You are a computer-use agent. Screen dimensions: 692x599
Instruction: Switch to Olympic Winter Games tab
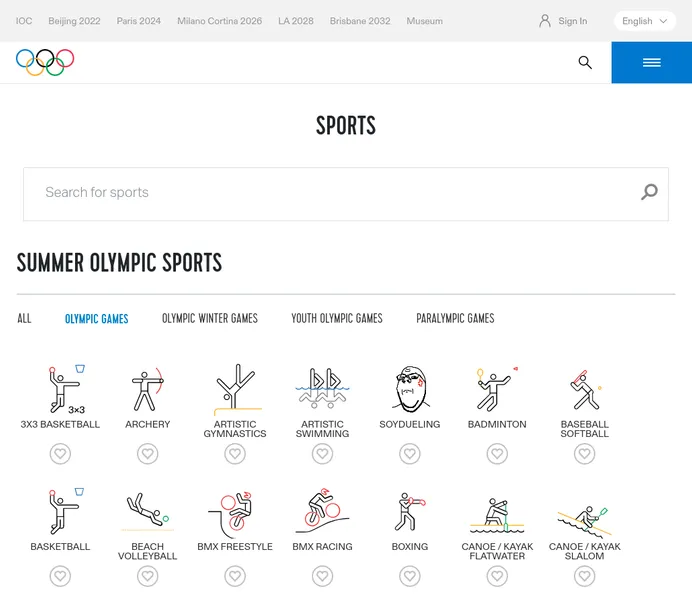tap(210, 318)
